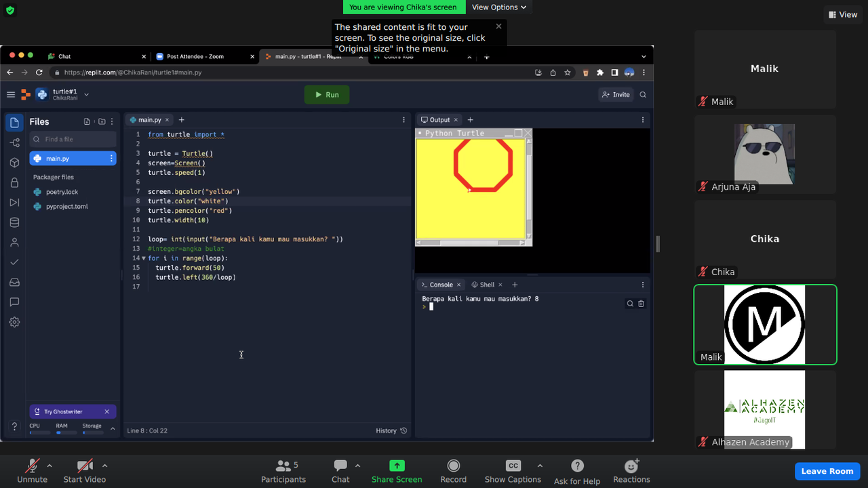The height and width of the screenshot is (488, 868).
Task: Open the Database panel in the sidebar
Action: point(14,222)
